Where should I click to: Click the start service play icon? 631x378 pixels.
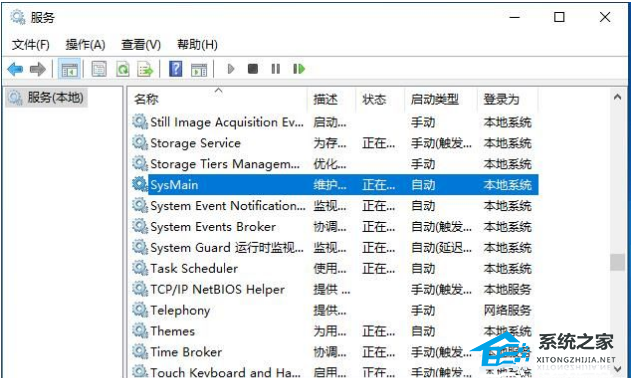(231, 69)
